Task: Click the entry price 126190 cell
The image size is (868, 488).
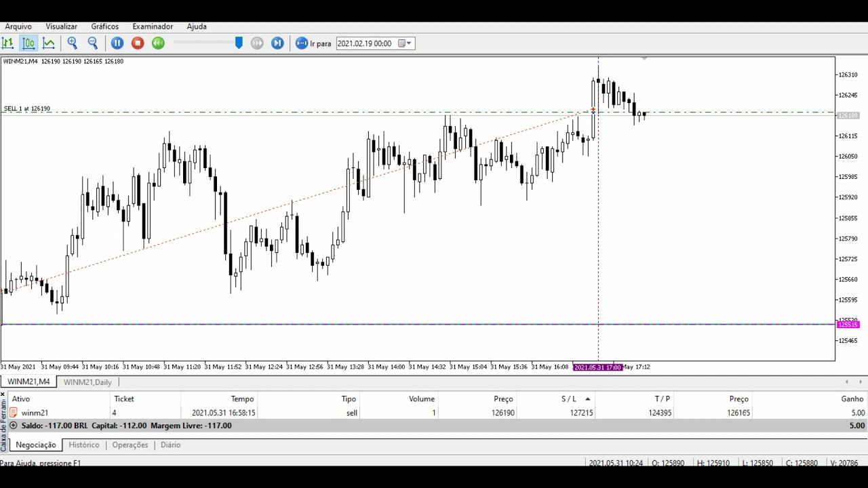Action: 503,413
